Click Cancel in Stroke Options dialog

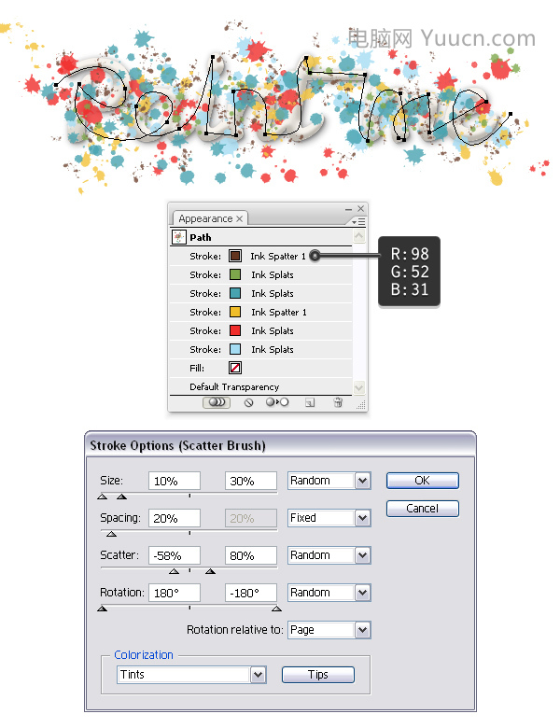[x=423, y=509]
